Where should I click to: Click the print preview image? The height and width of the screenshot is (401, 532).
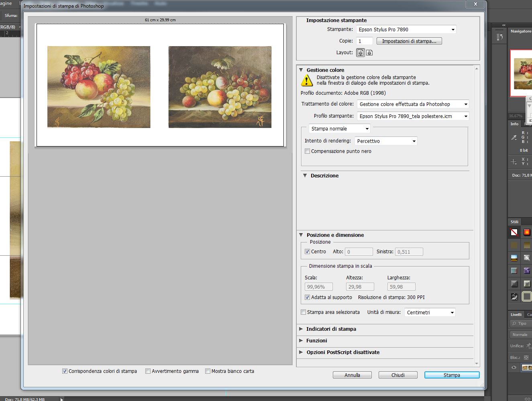160,85
